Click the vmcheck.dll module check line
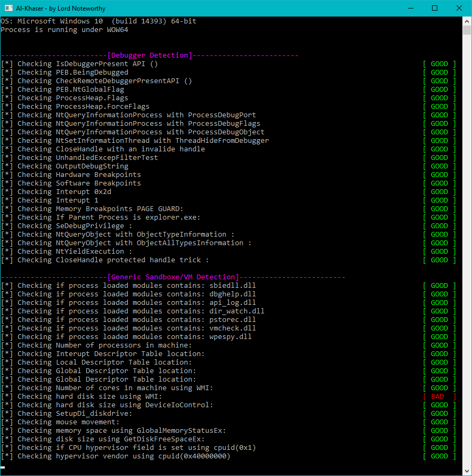The image size is (472, 476). click(x=128, y=328)
